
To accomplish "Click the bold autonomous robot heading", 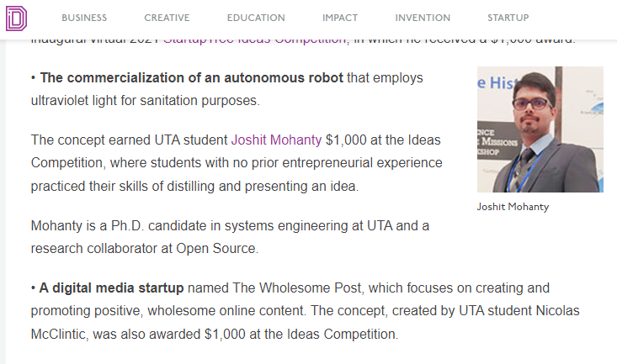I will click(x=191, y=78).
